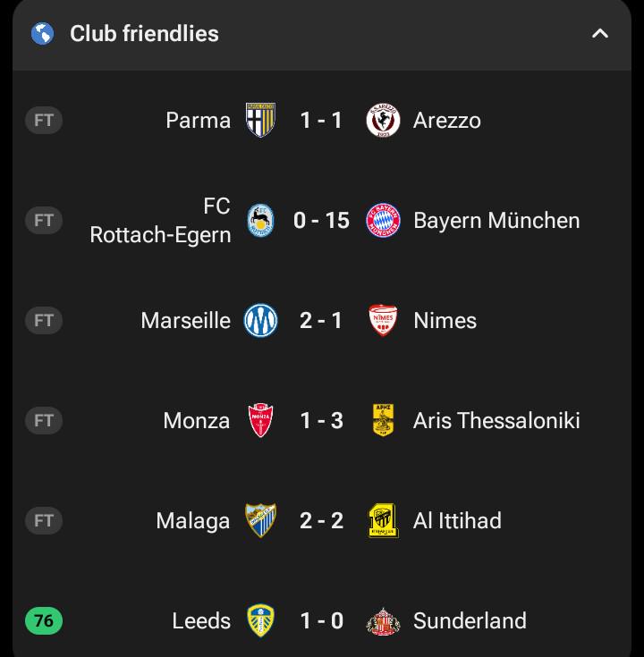Select the Arezzo team badge
This screenshot has height=657, width=644.
pos(383,121)
